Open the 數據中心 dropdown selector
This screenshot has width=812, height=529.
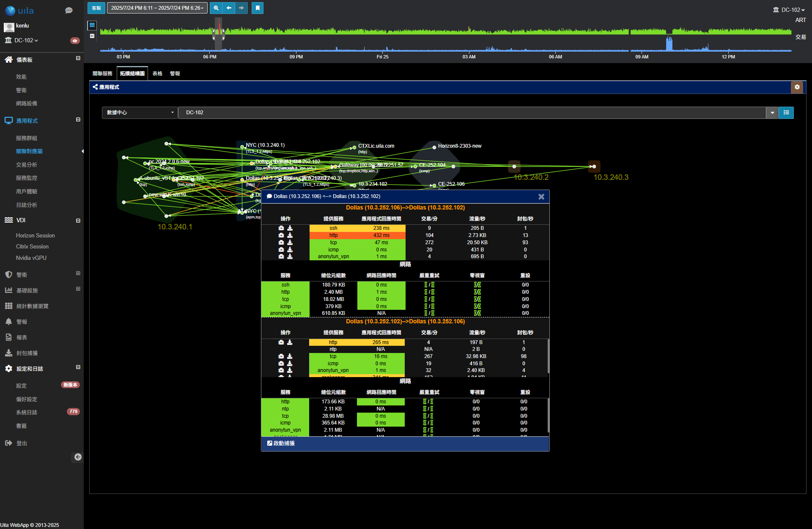pyautogui.click(x=140, y=113)
